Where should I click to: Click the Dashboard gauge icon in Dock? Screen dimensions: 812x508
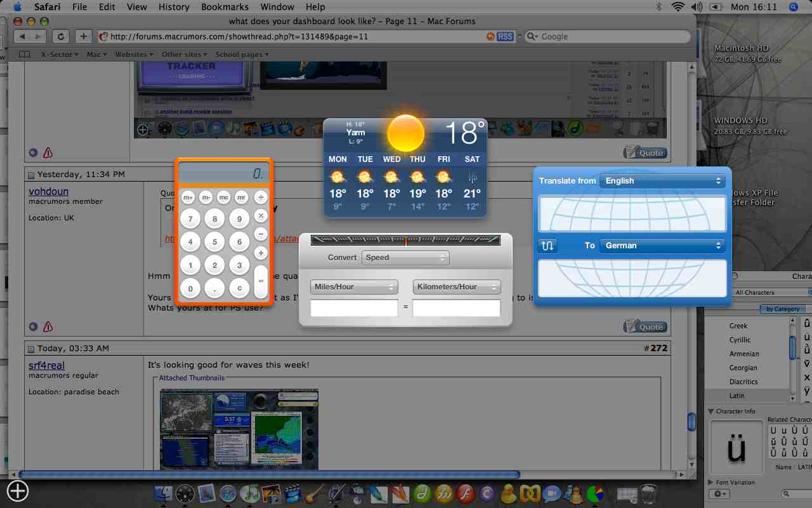185,493
